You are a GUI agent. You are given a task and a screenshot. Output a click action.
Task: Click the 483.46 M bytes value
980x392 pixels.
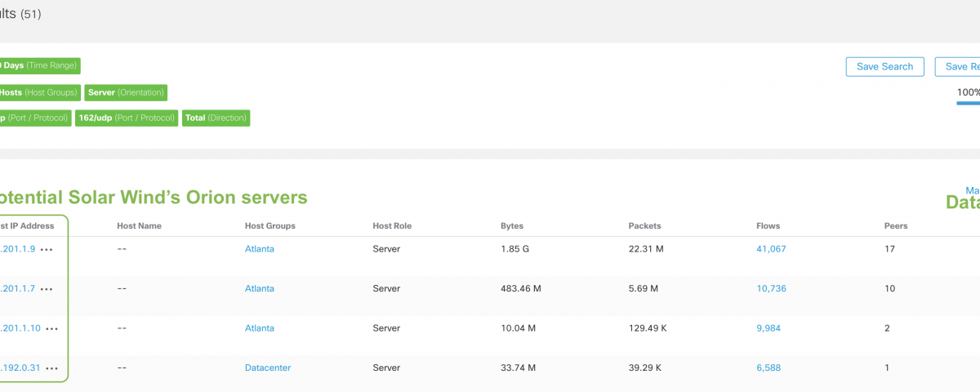[x=523, y=289]
